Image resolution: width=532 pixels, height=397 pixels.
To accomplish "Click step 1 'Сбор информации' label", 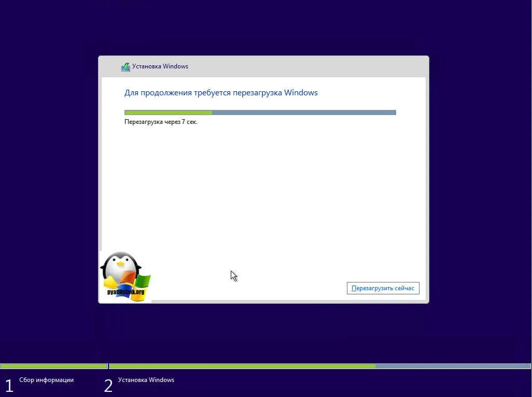I will tap(47, 380).
